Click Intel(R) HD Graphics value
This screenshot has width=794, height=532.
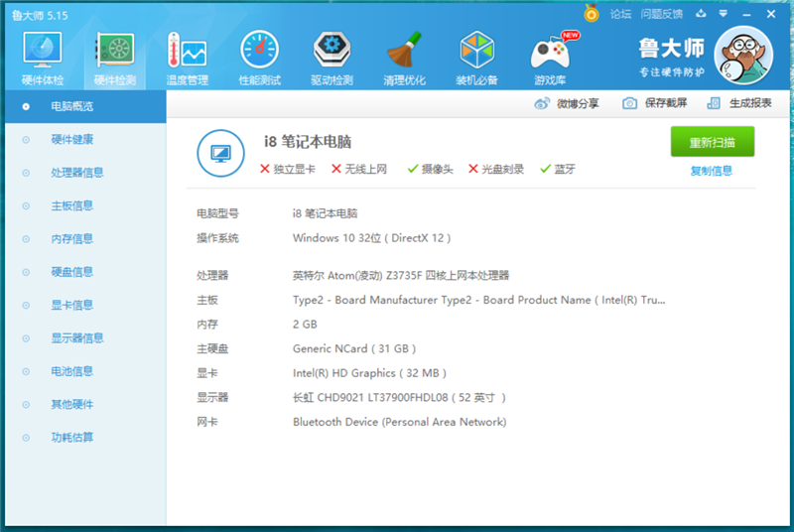(x=369, y=373)
